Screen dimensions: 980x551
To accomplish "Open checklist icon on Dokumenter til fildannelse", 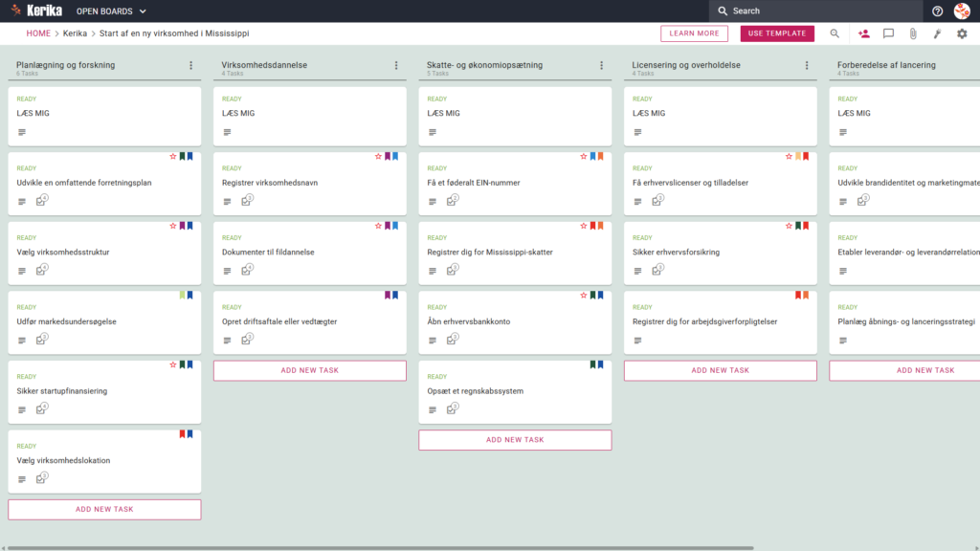I will pyautogui.click(x=247, y=270).
